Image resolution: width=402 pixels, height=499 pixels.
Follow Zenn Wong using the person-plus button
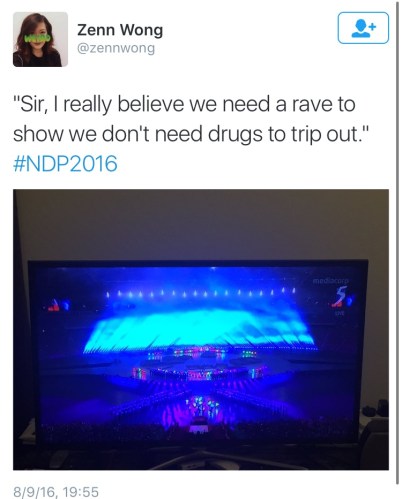coord(363,28)
